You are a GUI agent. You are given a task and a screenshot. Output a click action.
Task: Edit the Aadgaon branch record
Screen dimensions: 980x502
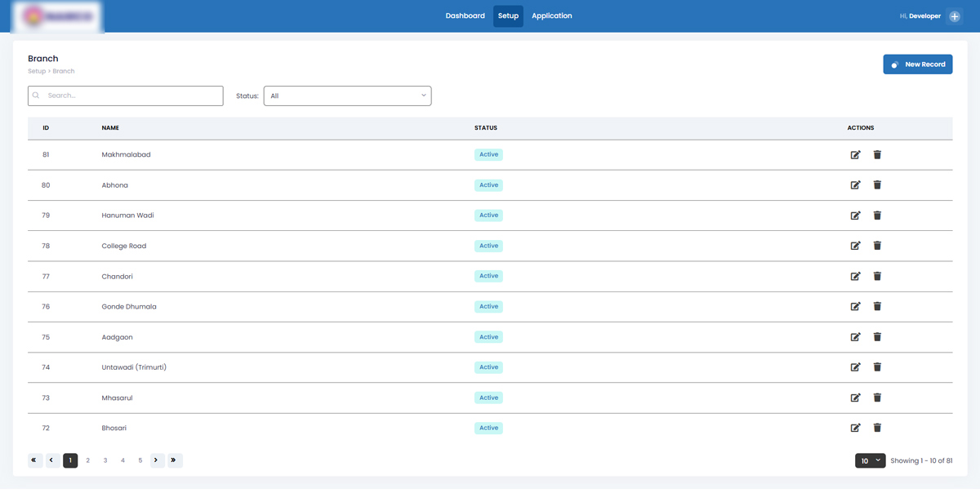855,337
